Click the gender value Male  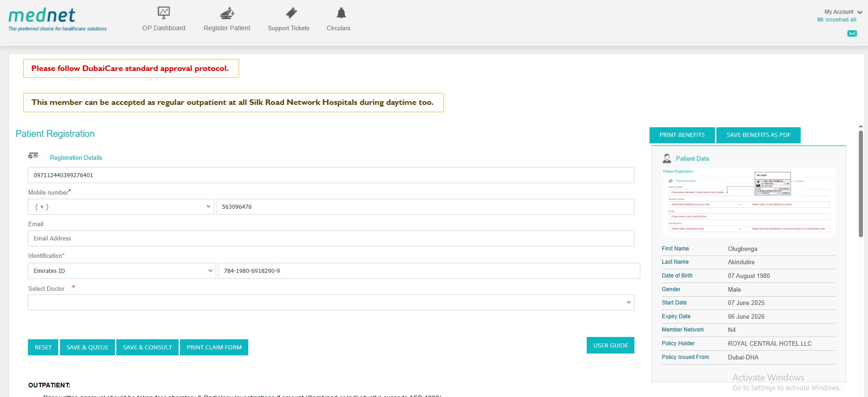click(x=734, y=289)
